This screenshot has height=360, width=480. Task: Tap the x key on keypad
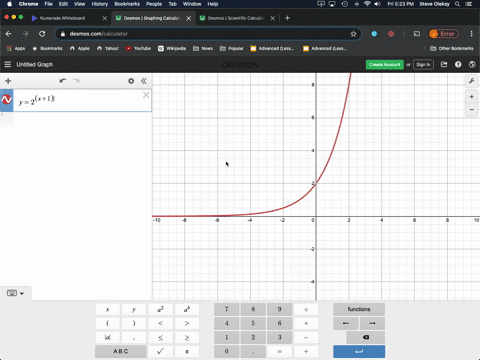107,309
